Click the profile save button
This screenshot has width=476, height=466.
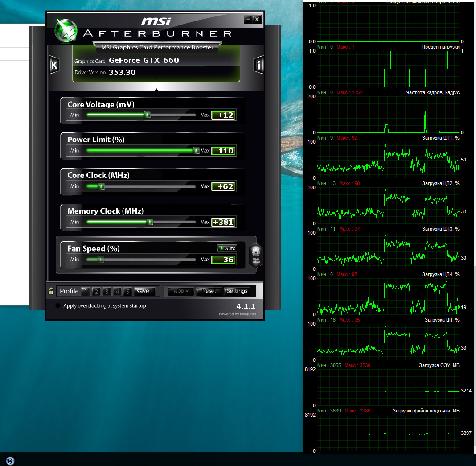[144, 291]
